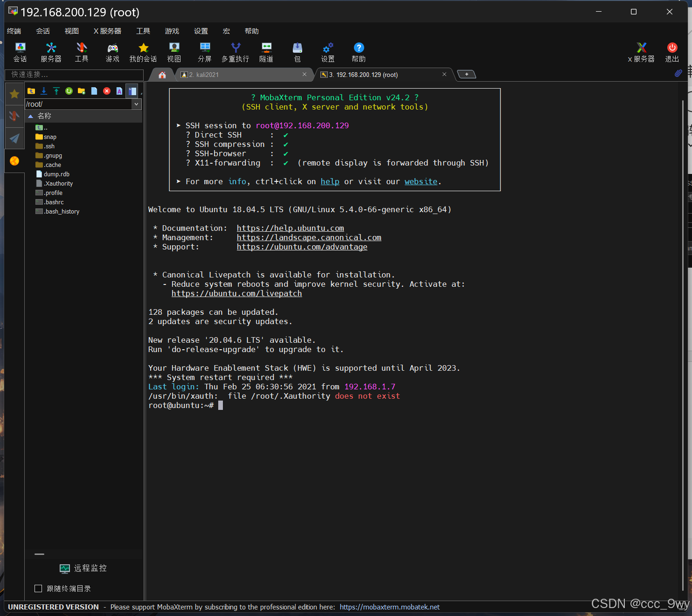The width and height of the screenshot is (692, 616).
Task: Click the website link in the banner
Action: pos(421,181)
